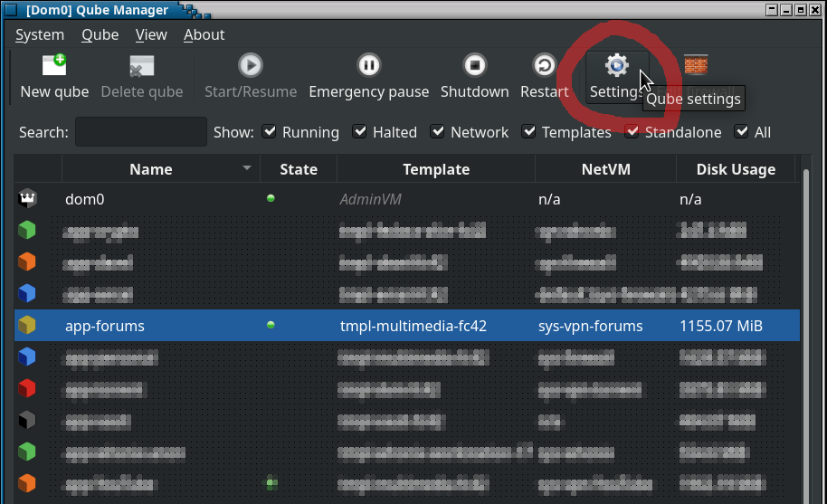The height and width of the screenshot is (504, 827).
Task: Restart the selected qube
Action: point(544,66)
